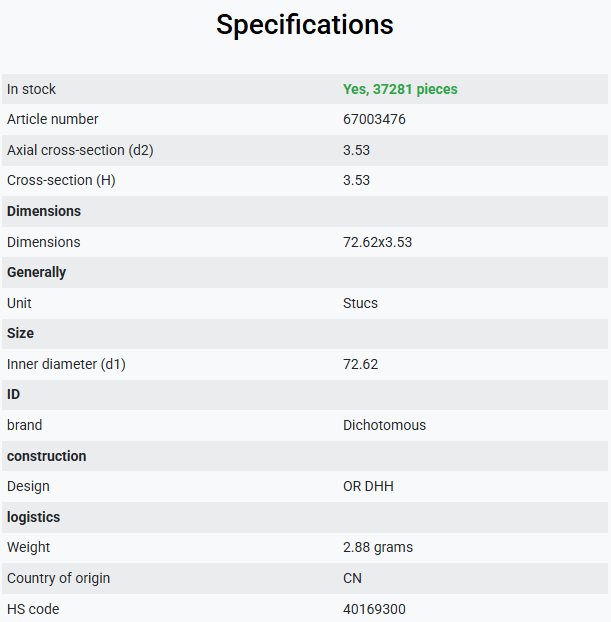Select the Design value OR DHH
The width and height of the screenshot is (611, 622).
click(x=368, y=487)
